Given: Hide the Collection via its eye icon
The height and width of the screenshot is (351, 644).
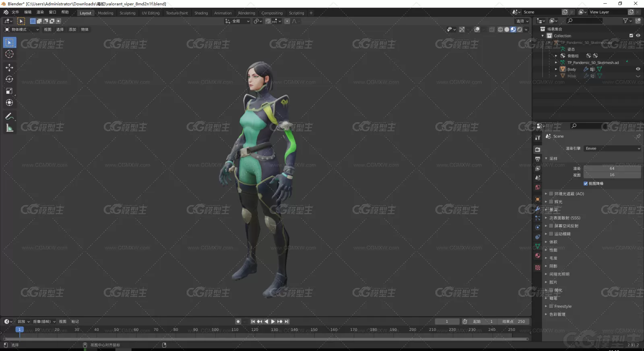Looking at the screenshot, I should click(x=638, y=36).
